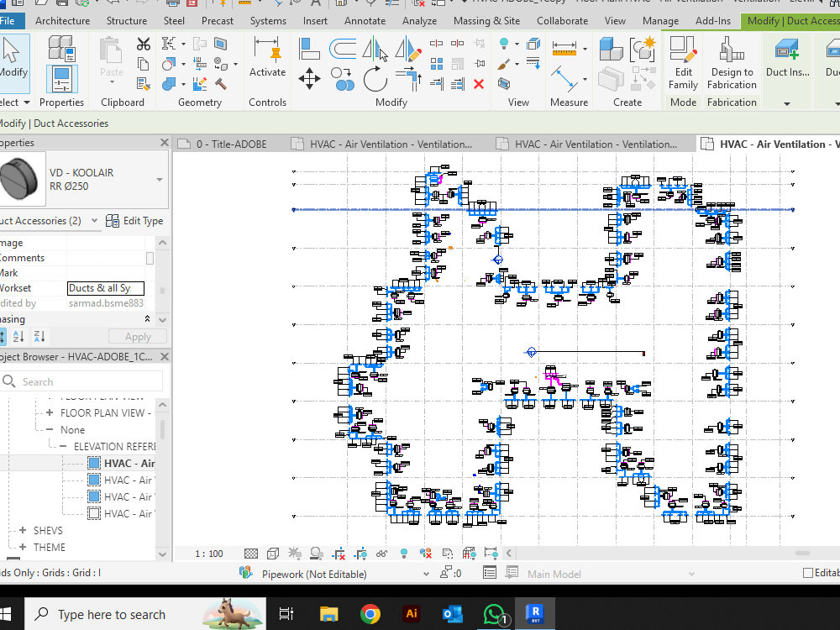Select the Demolish hammer tool
The height and width of the screenshot is (630, 840).
(x=221, y=83)
